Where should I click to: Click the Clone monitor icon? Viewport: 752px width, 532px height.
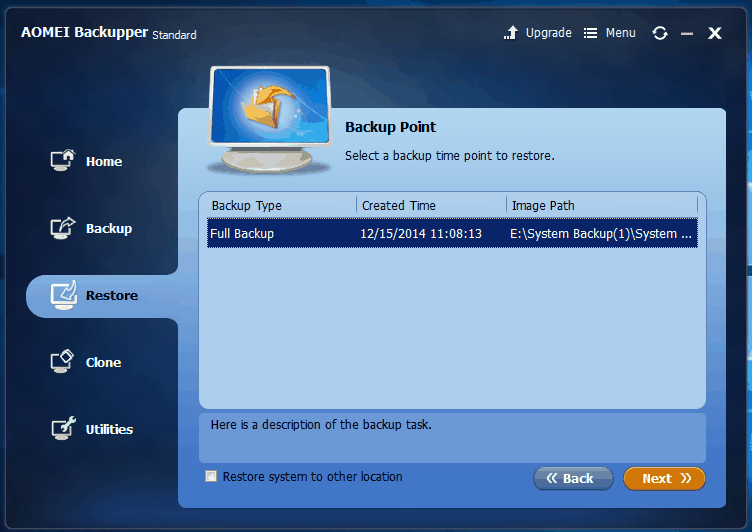(x=62, y=362)
